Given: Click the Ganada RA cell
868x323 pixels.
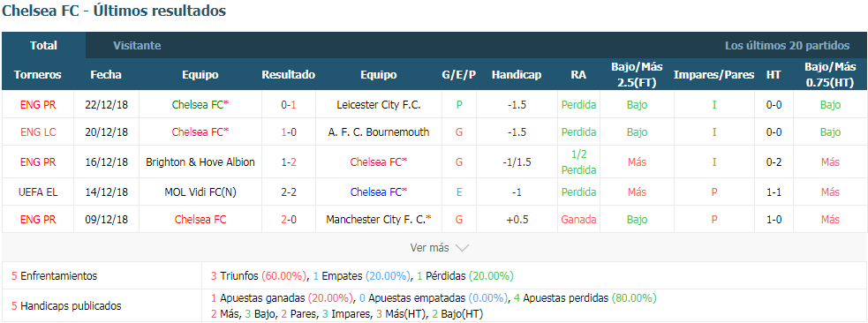Looking at the screenshot, I should (578, 220).
